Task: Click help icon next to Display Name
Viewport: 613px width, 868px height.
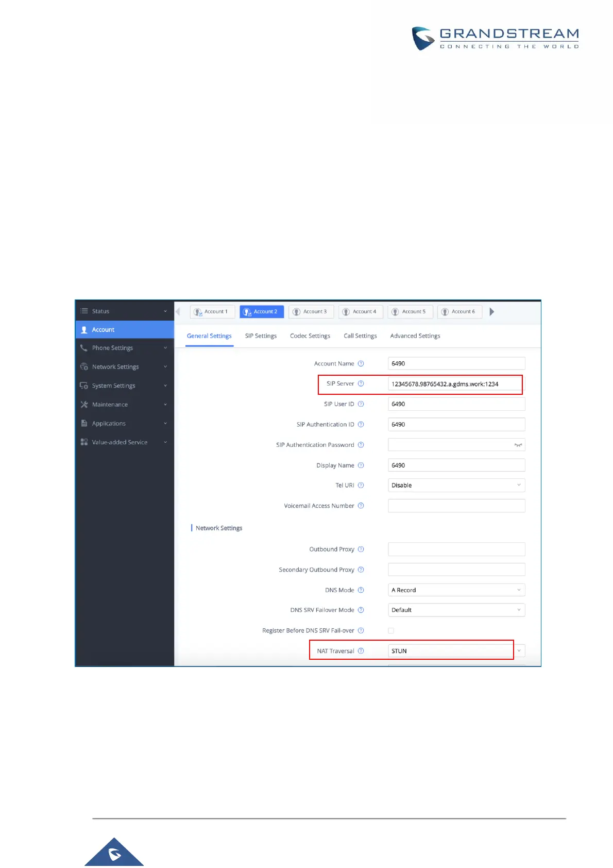Action: point(361,465)
